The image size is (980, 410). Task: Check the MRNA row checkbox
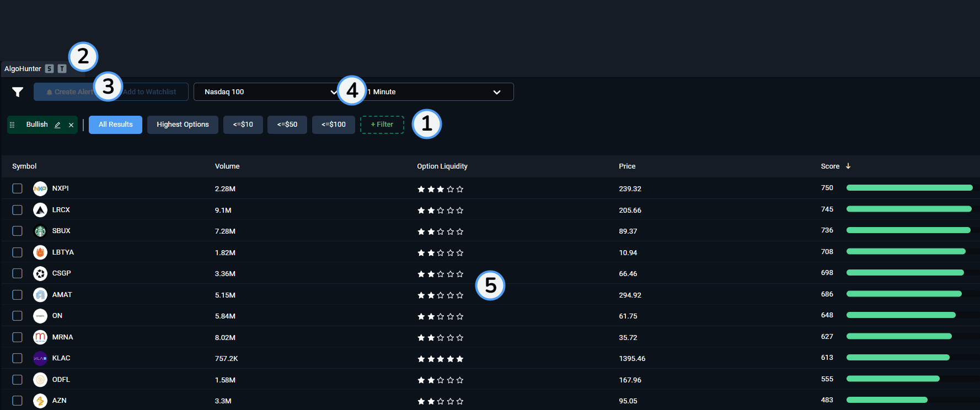pyautogui.click(x=18, y=337)
